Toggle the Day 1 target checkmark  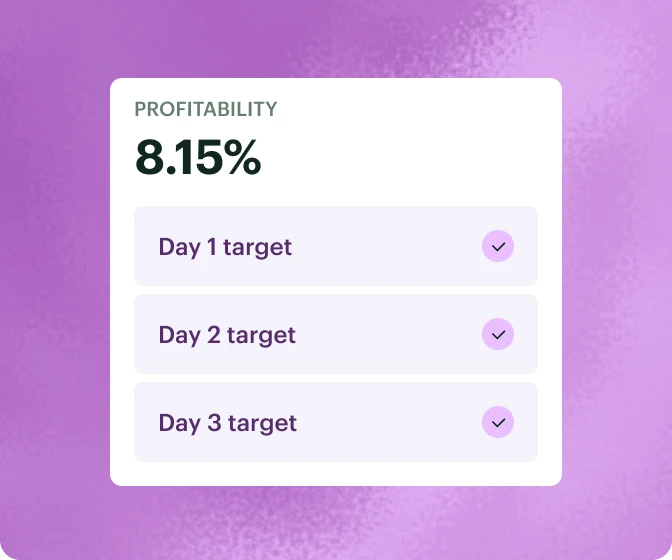tap(497, 246)
